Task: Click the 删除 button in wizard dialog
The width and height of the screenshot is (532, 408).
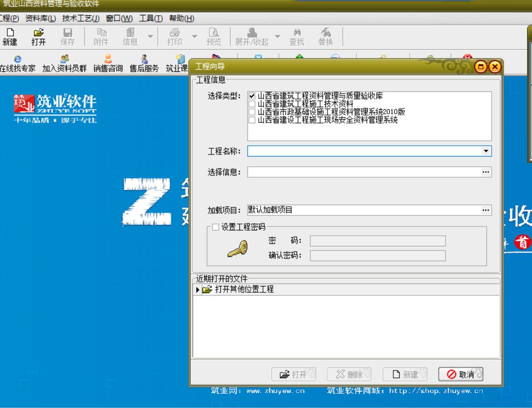Action: tap(349, 375)
